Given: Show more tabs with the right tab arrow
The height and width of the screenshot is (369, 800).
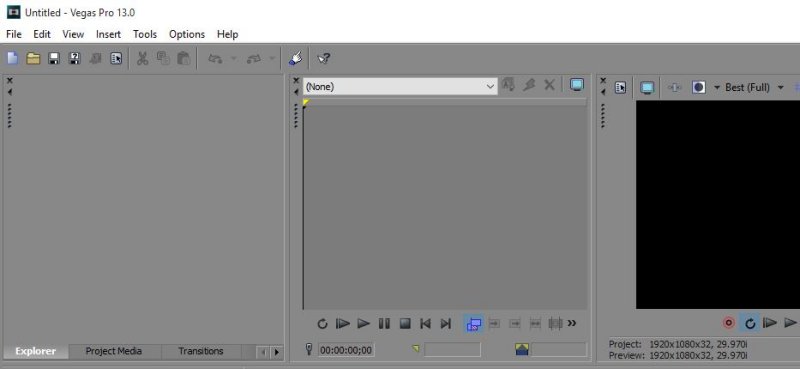Looking at the screenshot, I should (x=277, y=352).
